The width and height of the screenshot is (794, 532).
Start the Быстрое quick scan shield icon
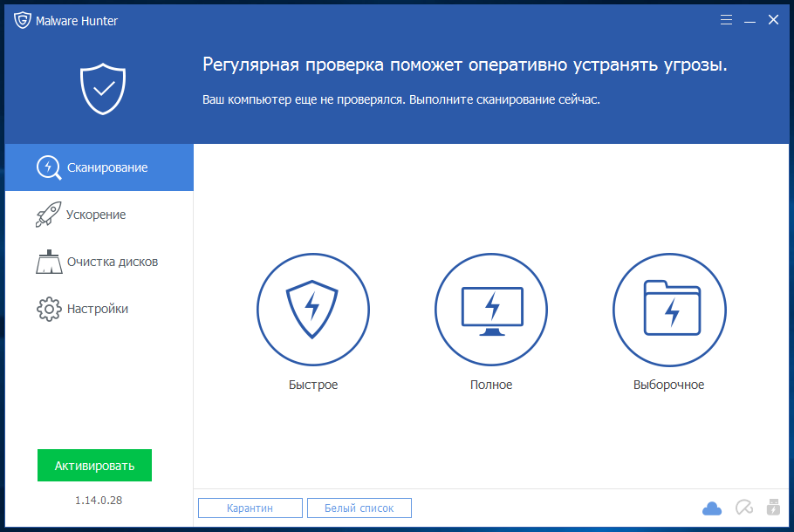(x=312, y=308)
